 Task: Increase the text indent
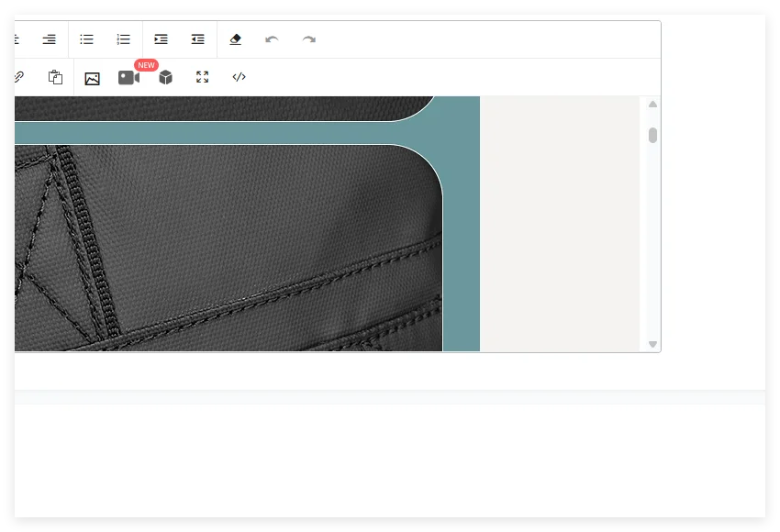pos(161,39)
